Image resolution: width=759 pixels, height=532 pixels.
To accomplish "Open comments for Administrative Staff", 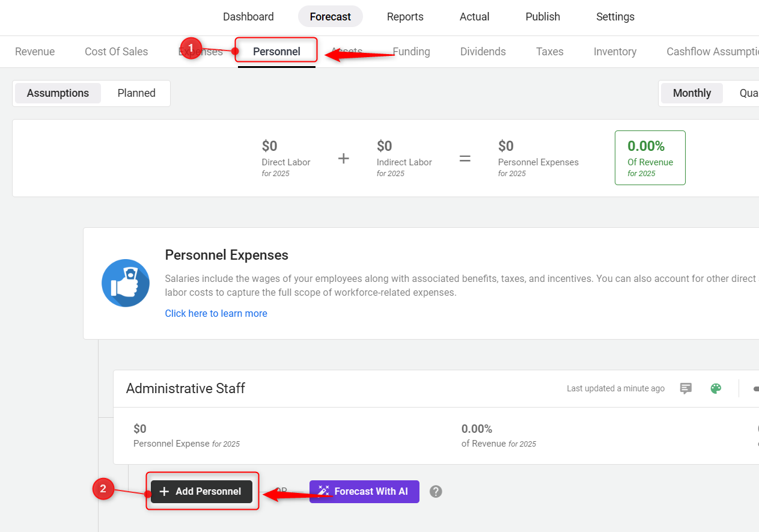I will [x=686, y=388].
